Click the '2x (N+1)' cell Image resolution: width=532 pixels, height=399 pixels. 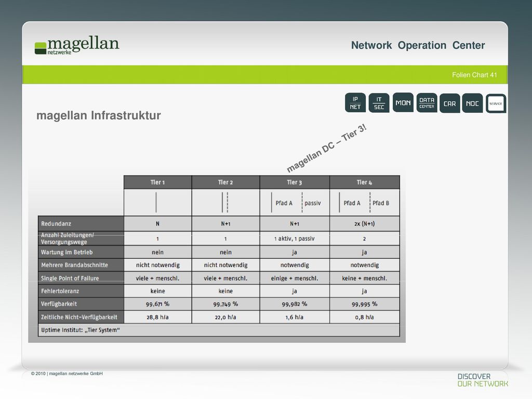364,223
